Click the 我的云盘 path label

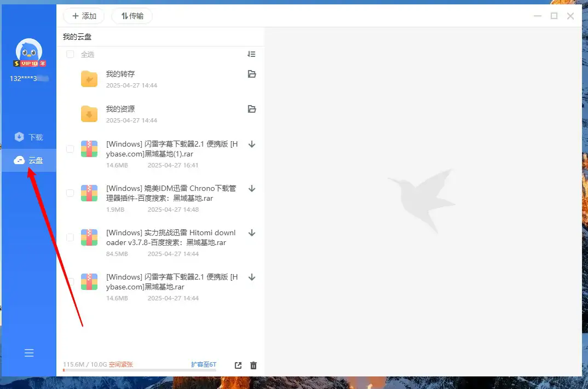click(x=77, y=37)
